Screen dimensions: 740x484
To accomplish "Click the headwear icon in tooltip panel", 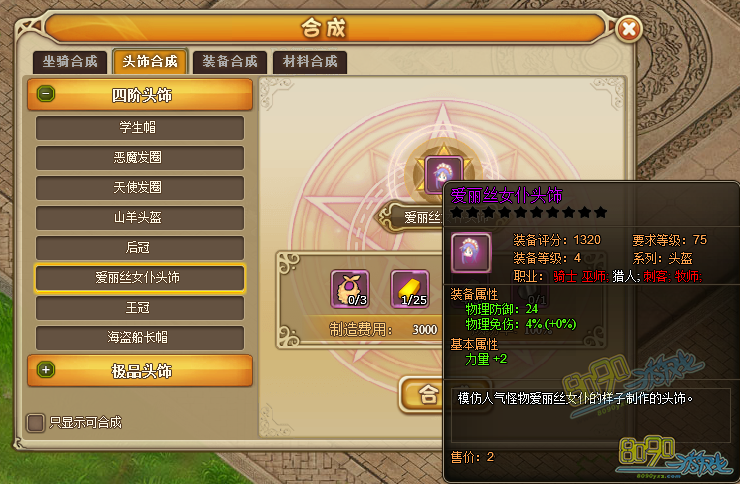I will pyautogui.click(x=471, y=252).
